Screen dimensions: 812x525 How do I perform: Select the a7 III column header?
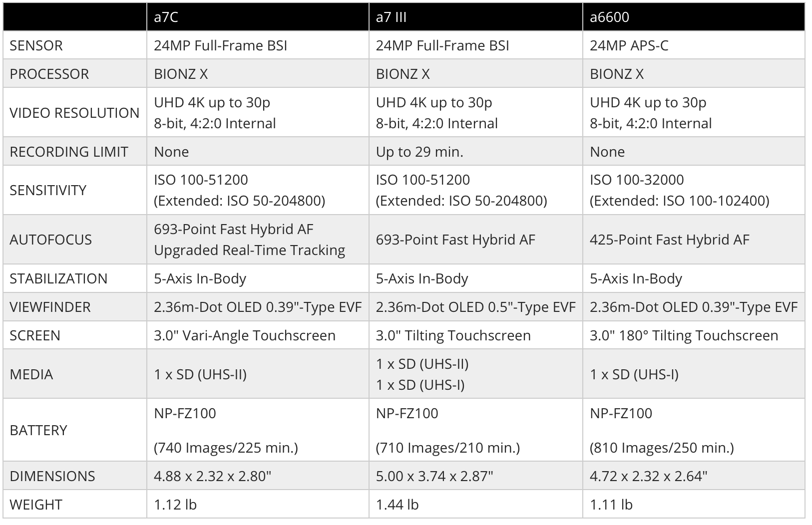(x=476, y=17)
